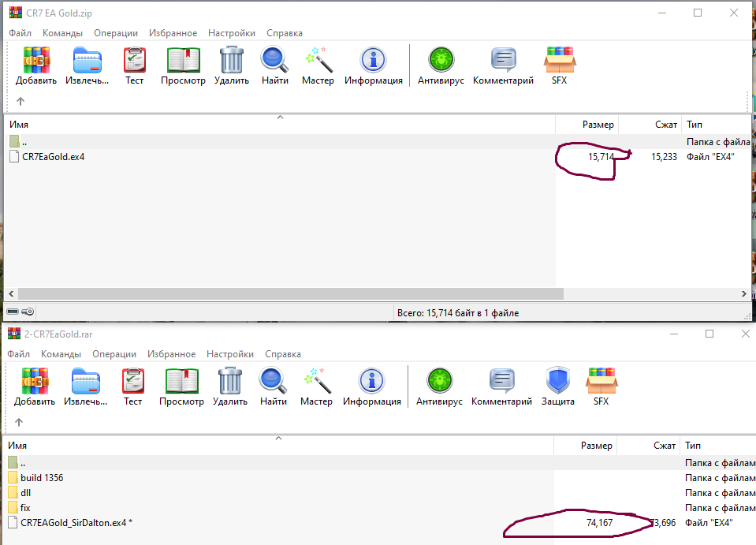Sort by Размер column in CR7 EA Gold.zip window
This screenshot has width=756, height=545.
587,125
